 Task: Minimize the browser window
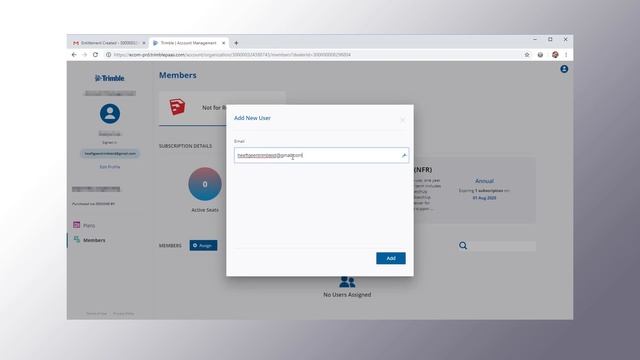(535, 40)
